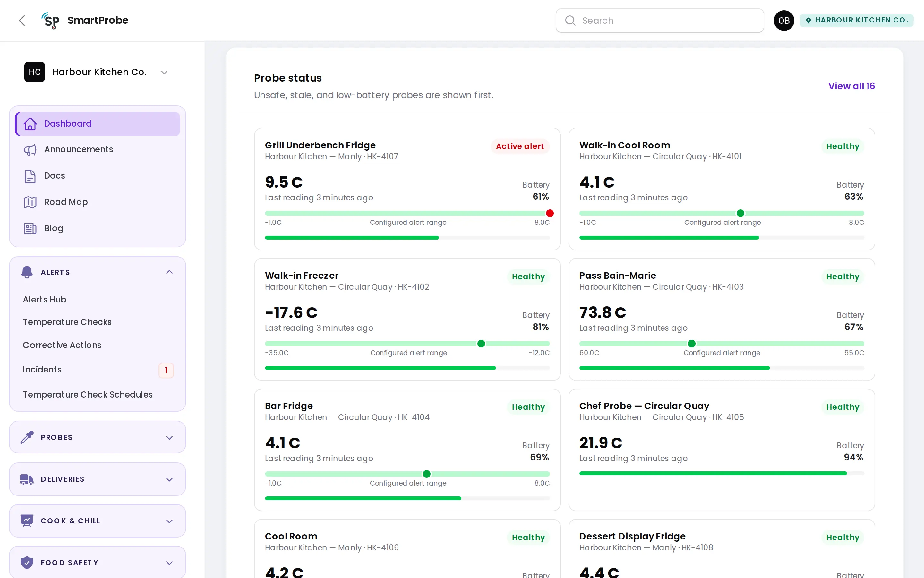Open the Pass Bain-Marie probe card title
This screenshot has height=578, width=924.
pyautogui.click(x=617, y=276)
